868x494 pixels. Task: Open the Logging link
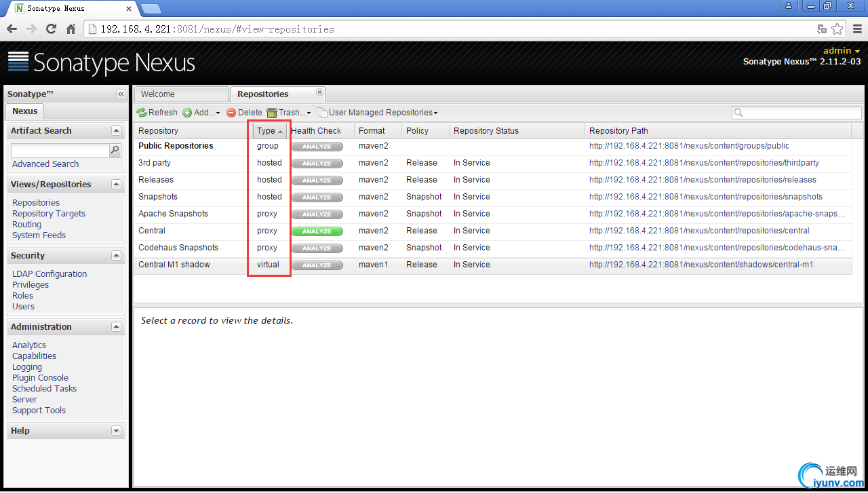coord(27,367)
